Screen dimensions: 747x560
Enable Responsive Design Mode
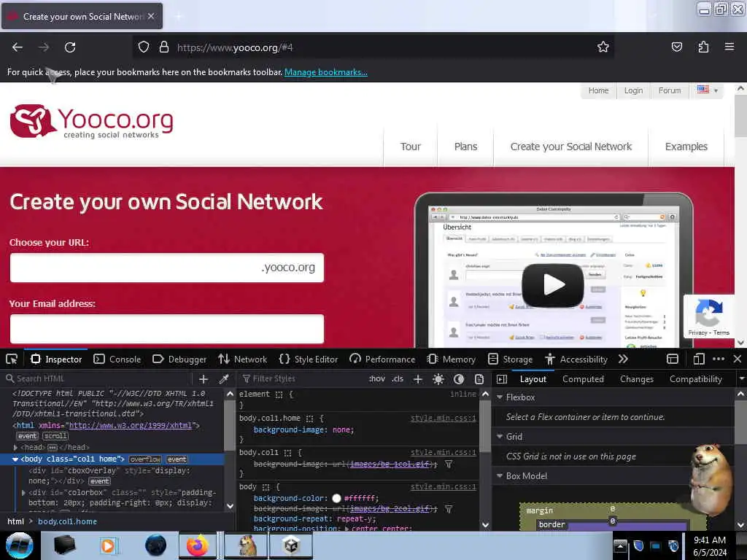pos(699,359)
